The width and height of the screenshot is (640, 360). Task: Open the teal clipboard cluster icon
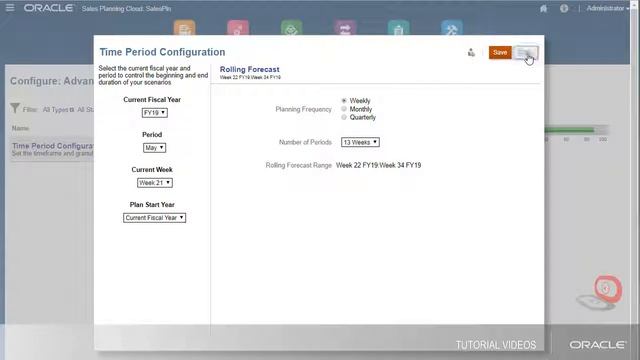pyautogui.click(x=398, y=29)
